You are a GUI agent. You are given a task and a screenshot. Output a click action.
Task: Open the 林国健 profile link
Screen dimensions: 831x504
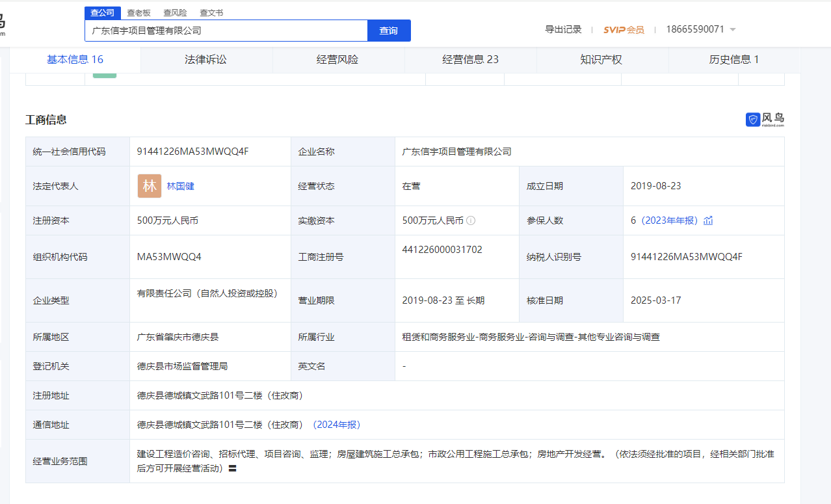point(179,185)
